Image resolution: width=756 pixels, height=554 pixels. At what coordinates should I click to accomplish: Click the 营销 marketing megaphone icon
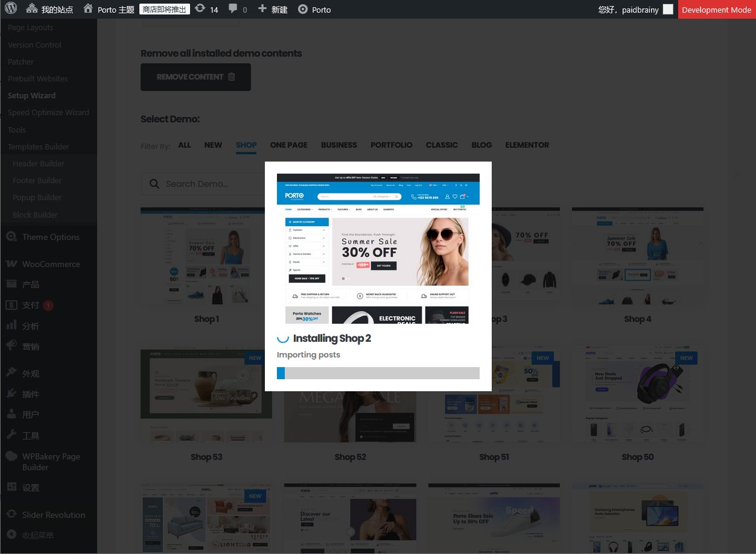click(x=11, y=346)
